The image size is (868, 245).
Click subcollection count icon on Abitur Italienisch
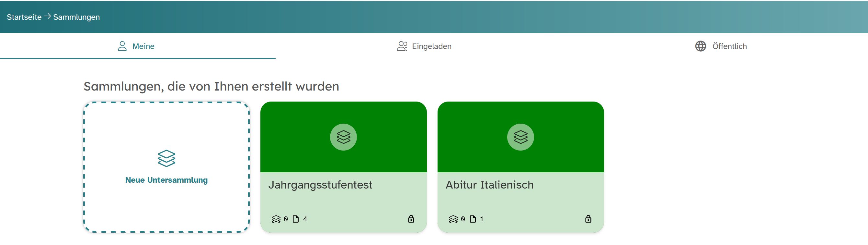453,219
